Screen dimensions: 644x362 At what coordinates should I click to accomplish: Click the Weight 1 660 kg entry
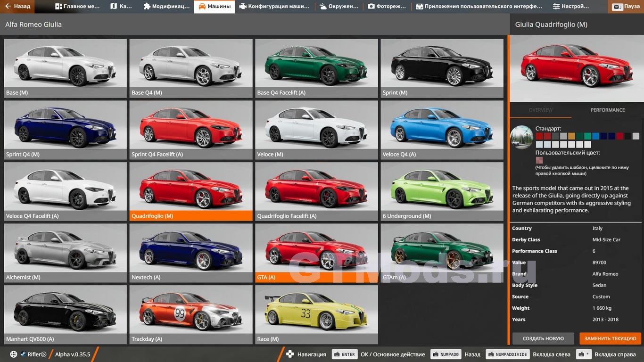(576, 308)
